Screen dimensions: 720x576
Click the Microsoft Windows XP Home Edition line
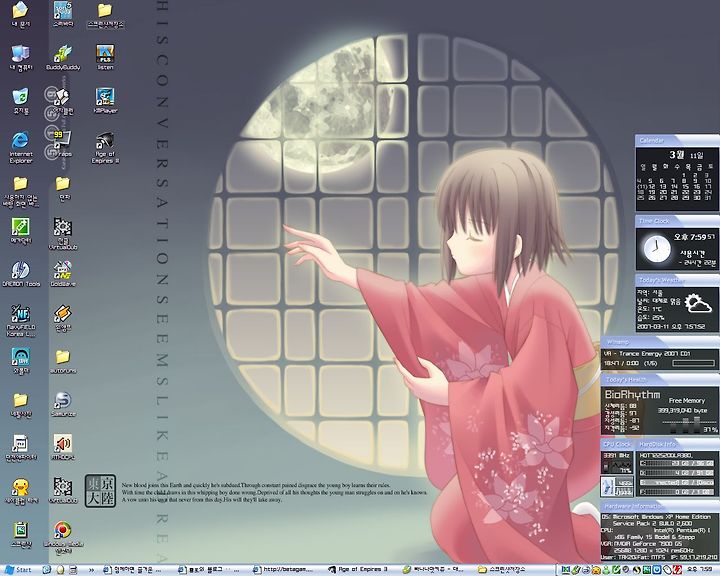coord(656,517)
